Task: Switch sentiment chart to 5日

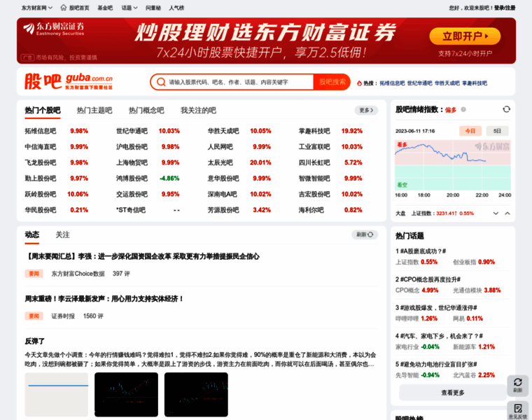Action: click(x=497, y=131)
